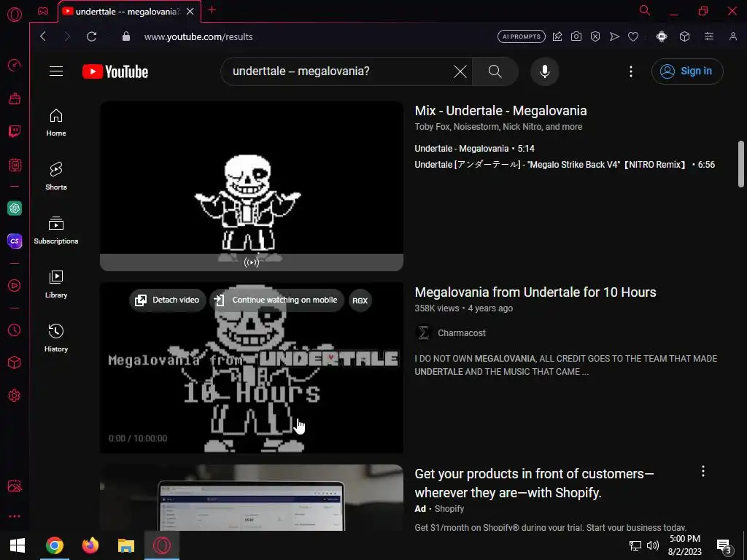This screenshot has width=747, height=560.
Task: Open the profile person icon in toolbar
Action: [732, 36]
